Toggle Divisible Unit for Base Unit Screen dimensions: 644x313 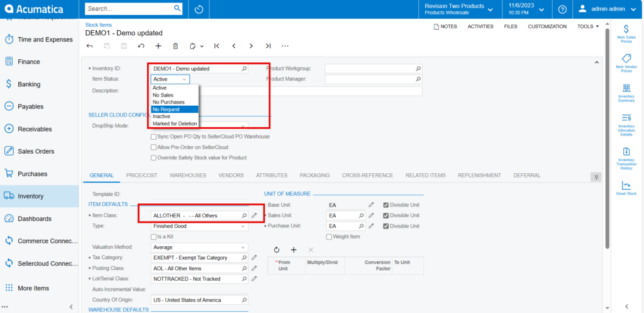pyautogui.click(x=386, y=205)
